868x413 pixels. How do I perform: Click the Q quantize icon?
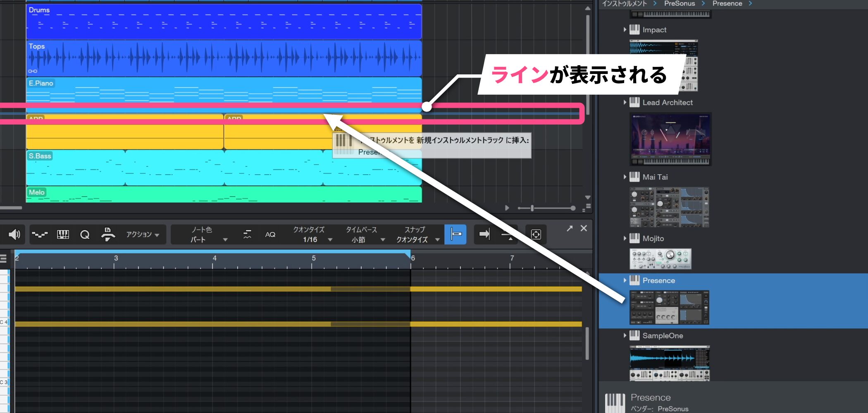pos(85,235)
